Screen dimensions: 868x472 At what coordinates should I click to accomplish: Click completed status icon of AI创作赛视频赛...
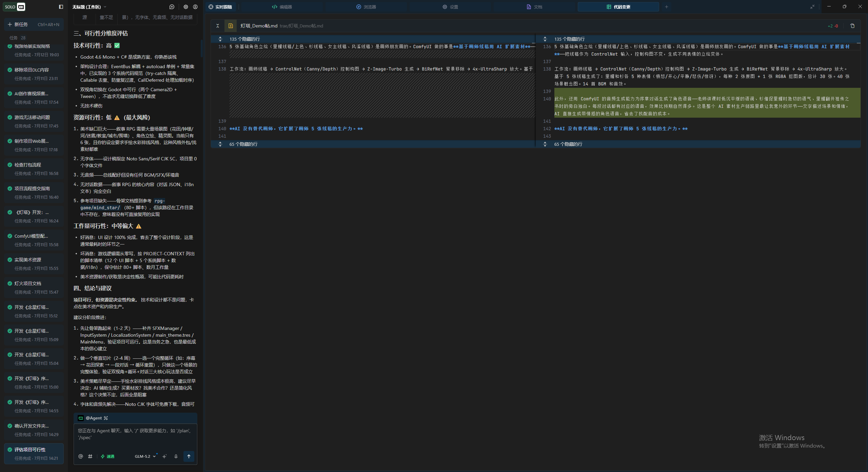click(x=10, y=94)
